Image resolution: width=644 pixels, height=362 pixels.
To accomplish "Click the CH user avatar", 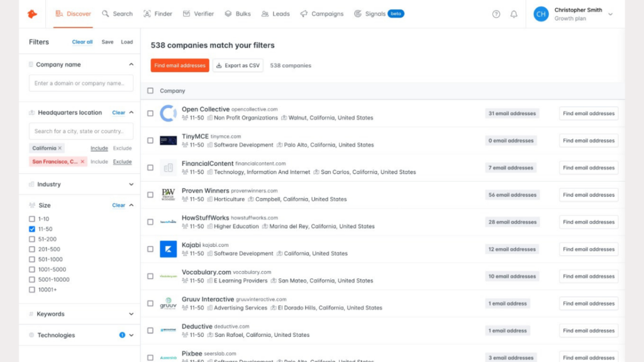I will 541,14.
